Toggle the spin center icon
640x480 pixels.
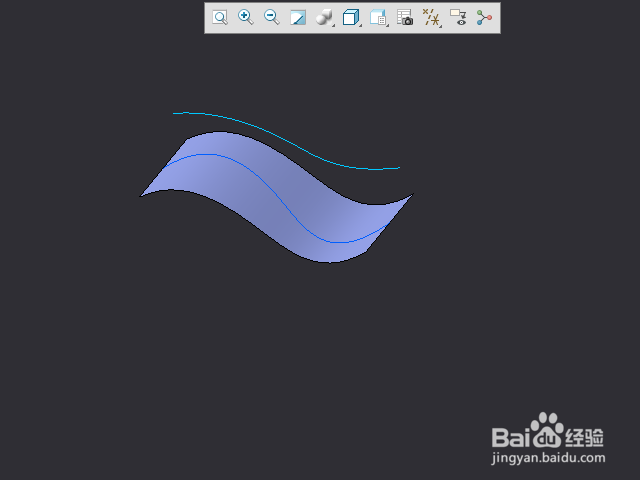484,18
